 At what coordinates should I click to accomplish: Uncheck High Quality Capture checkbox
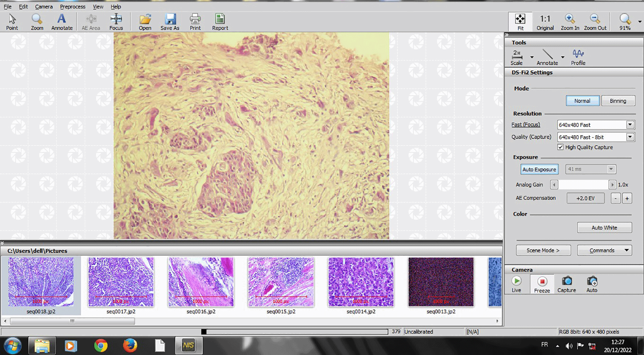click(x=560, y=147)
